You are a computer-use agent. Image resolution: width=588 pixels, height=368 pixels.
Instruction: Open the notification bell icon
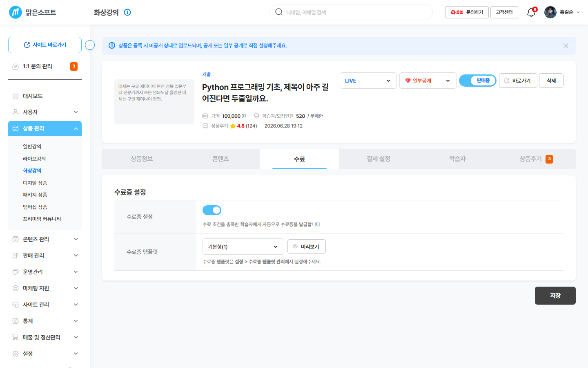tap(531, 12)
